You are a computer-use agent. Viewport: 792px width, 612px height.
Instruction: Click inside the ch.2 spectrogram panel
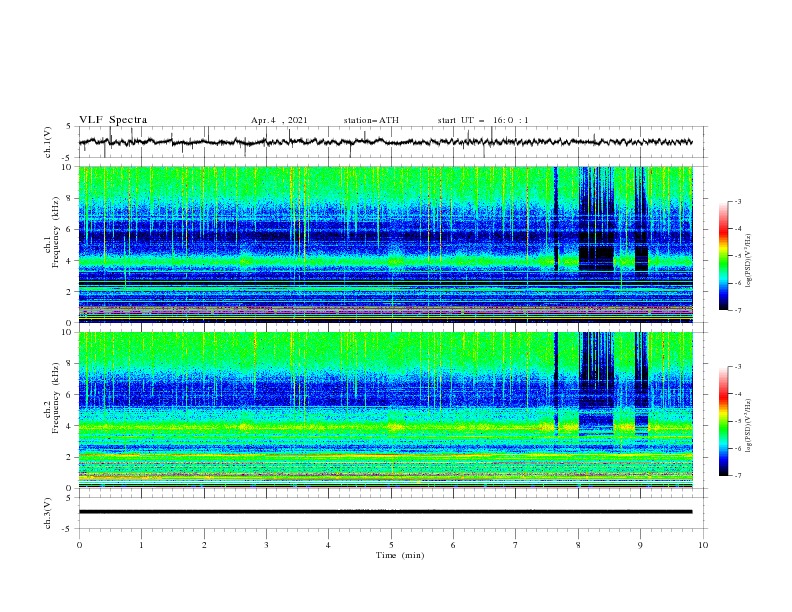point(385,410)
